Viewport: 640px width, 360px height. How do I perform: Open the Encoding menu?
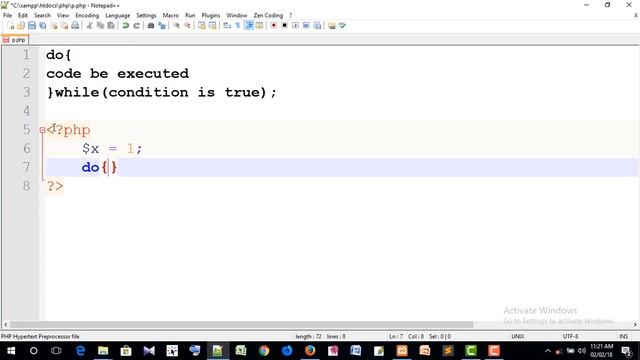[x=87, y=16]
